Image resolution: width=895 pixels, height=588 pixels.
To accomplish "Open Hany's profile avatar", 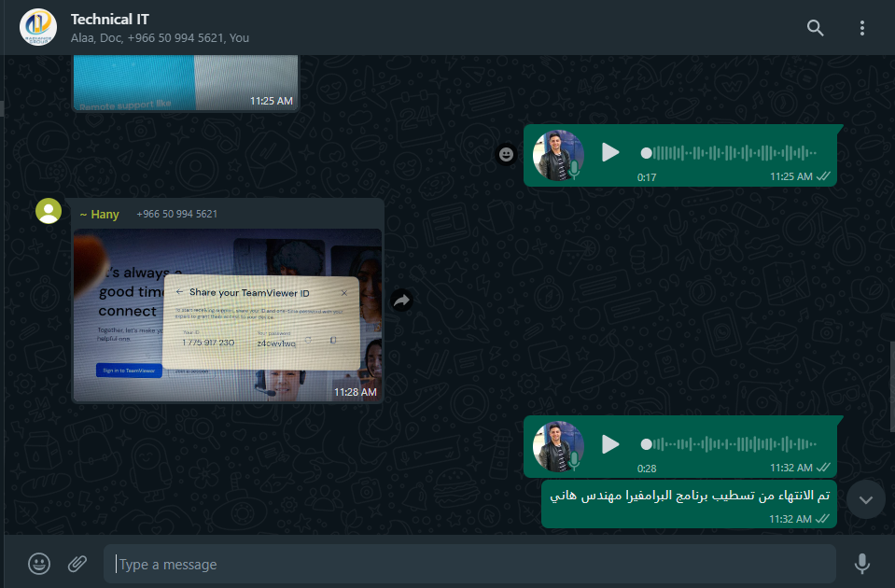I will 49,211.
